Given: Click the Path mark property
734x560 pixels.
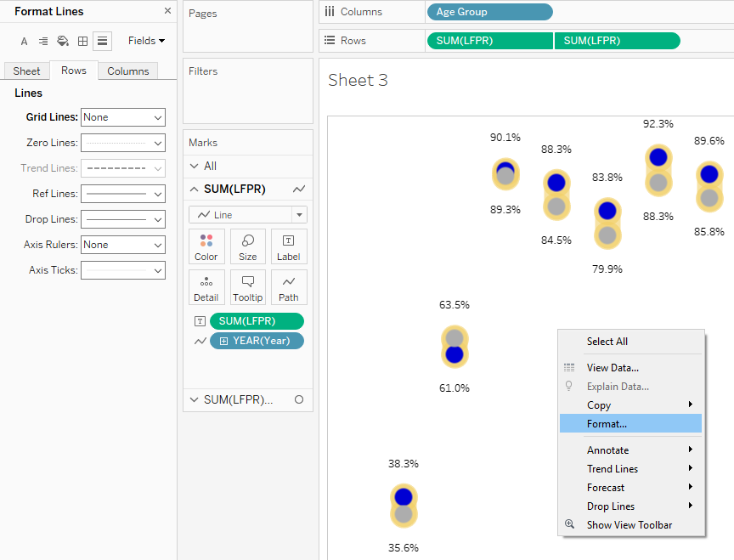Looking at the screenshot, I should [x=289, y=287].
